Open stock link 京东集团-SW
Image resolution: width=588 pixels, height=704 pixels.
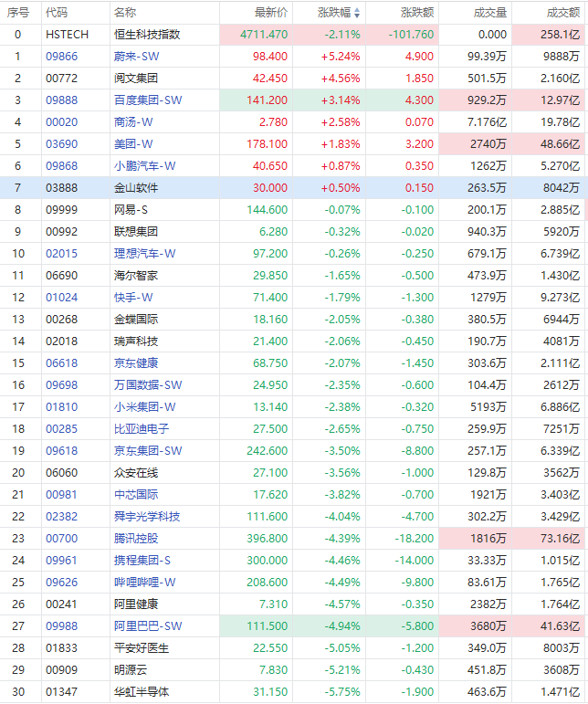click(x=148, y=451)
